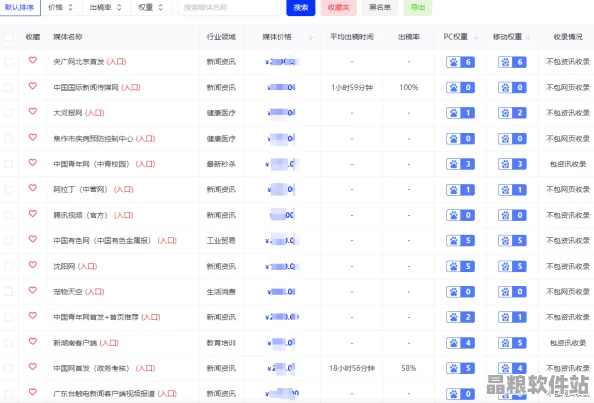Add 大河报网 to favorites via heart
This screenshot has height=403, width=594.
pyautogui.click(x=33, y=111)
